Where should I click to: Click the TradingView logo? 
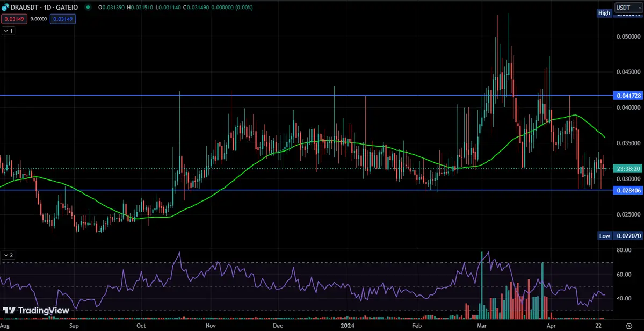pyautogui.click(x=36, y=311)
